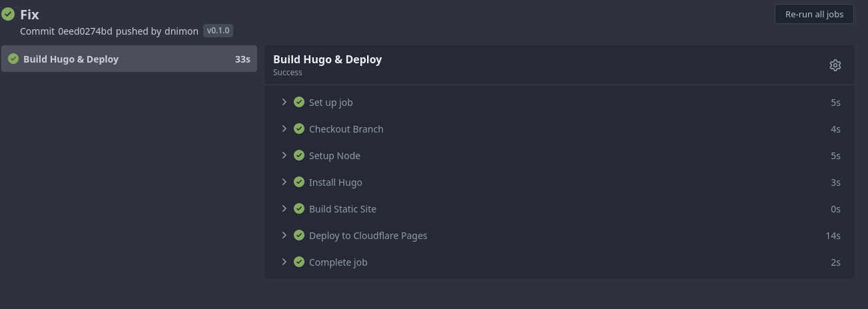Click the Re-run all jobs button
The width and height of the screenshot is (868, 309).
click(813, 14)
